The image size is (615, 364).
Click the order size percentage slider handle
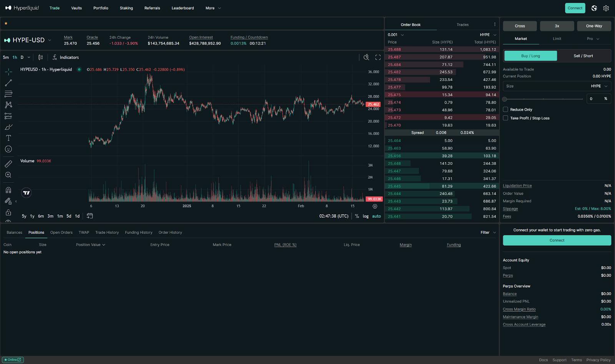pos(505,99)
